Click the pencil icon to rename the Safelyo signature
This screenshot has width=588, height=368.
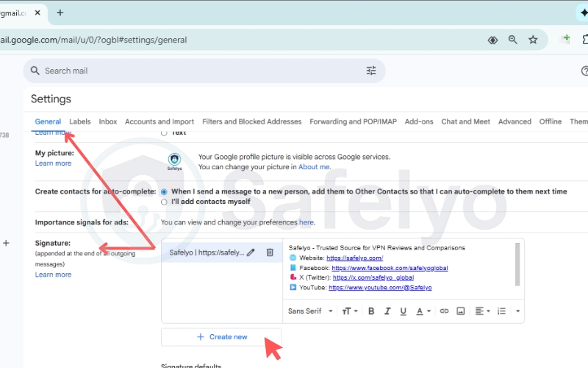click(251, 252)
